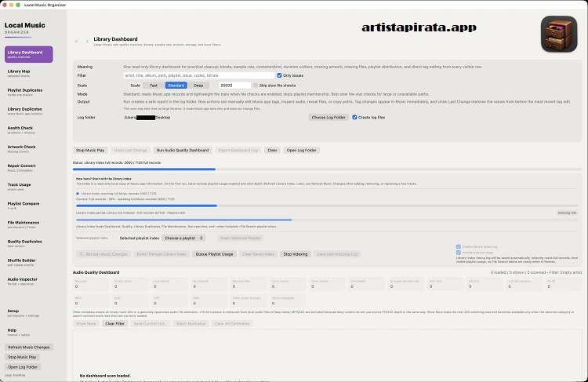Open Repair Convert in the sidebar

click(x=29, y=168)
